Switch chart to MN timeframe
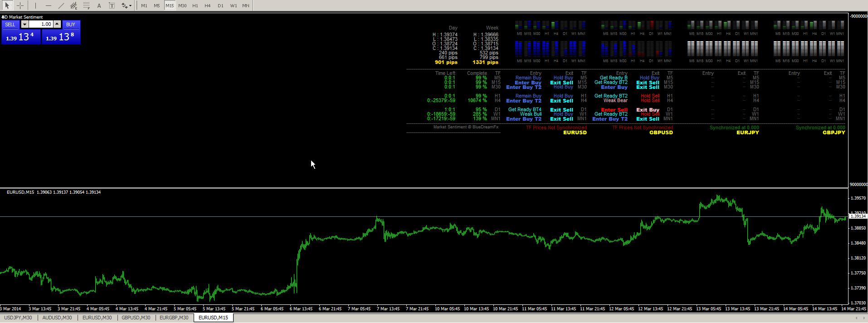This screenshot has width=868, height=323. coord(245,5)
